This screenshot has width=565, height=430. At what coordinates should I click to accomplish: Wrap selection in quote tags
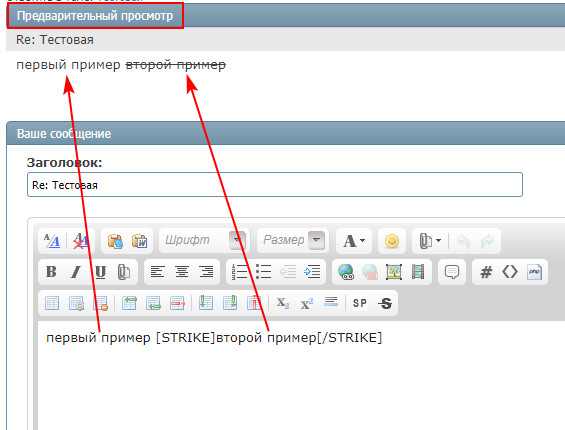451,272
